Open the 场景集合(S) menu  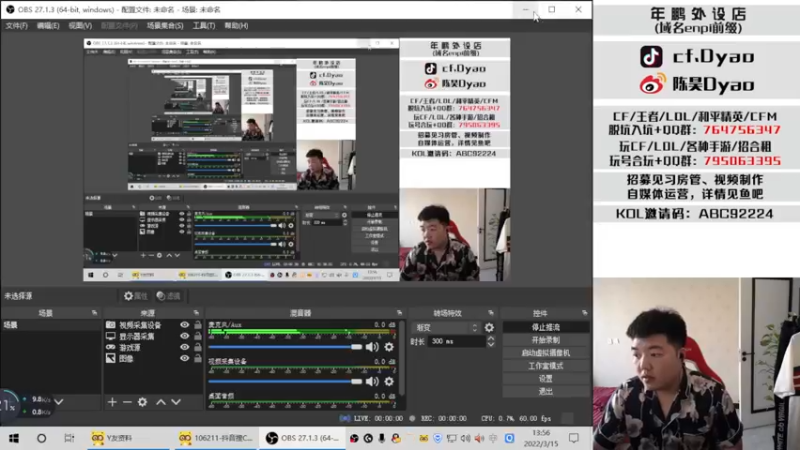click(165, 26)
